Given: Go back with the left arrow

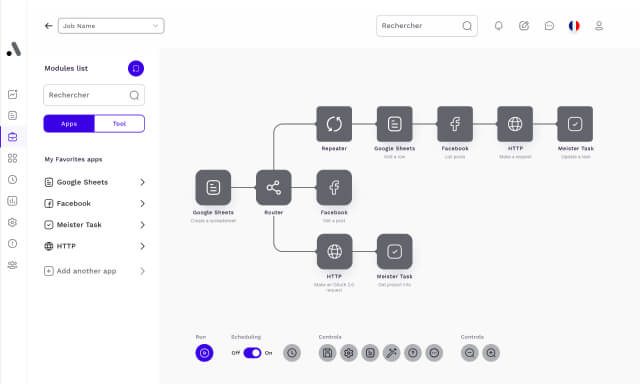Looking at the screenshot, I should pos(49,26).
